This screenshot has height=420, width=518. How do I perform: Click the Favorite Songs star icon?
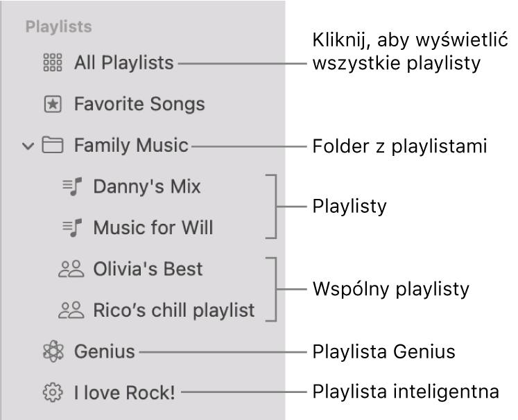(x=53, y=105)
